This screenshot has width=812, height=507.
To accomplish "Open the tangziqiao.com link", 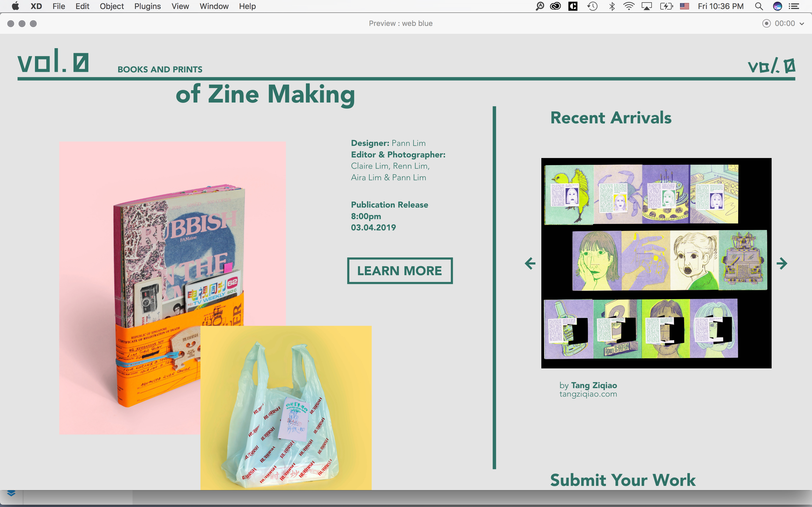I will tap(588, 394).
